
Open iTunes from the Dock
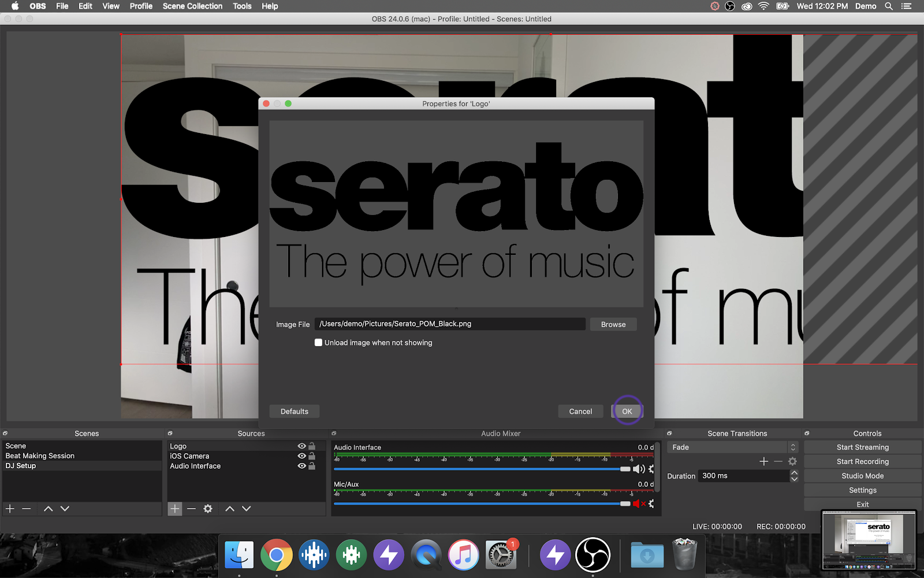464,555
